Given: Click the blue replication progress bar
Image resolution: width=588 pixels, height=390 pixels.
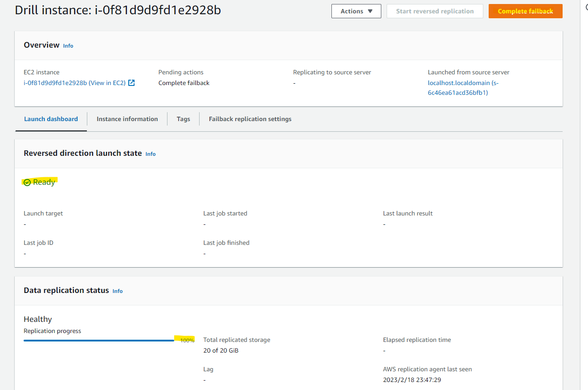Looking at the screenshot, I should (x=99, y=341).
